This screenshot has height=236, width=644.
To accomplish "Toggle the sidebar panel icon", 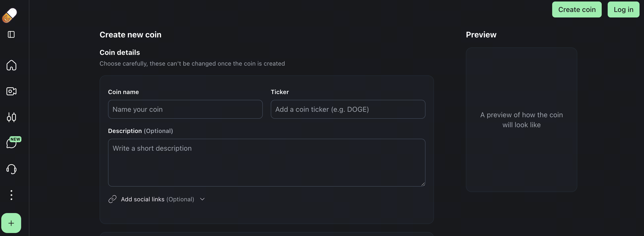I will click(x=11, y=34).
